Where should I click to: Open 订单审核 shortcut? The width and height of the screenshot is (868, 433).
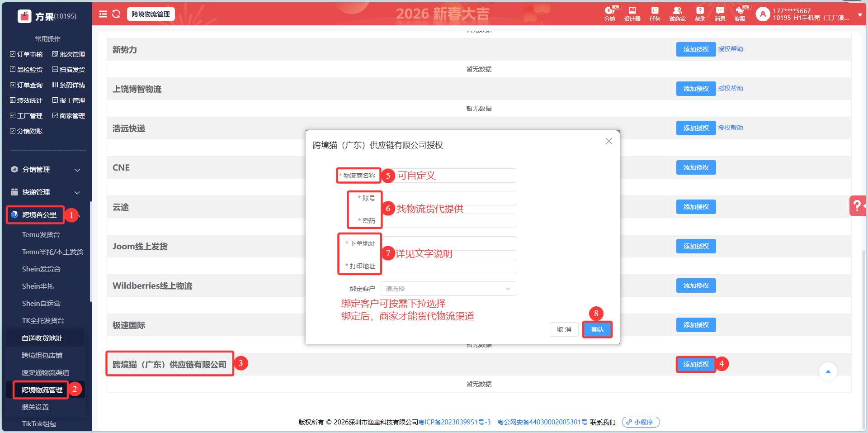pos(26,54)
